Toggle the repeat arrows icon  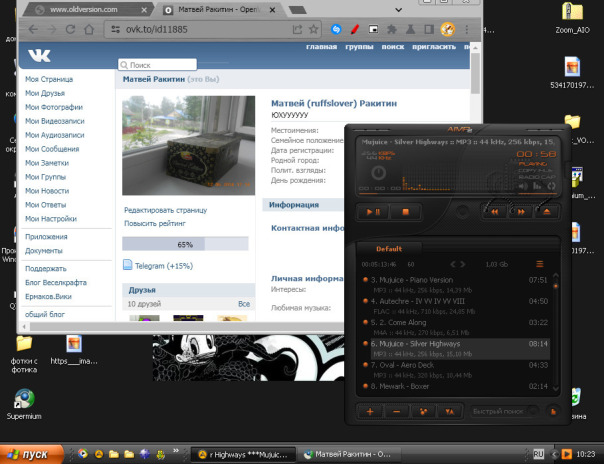pyautogui.click(x=551, y=186)
